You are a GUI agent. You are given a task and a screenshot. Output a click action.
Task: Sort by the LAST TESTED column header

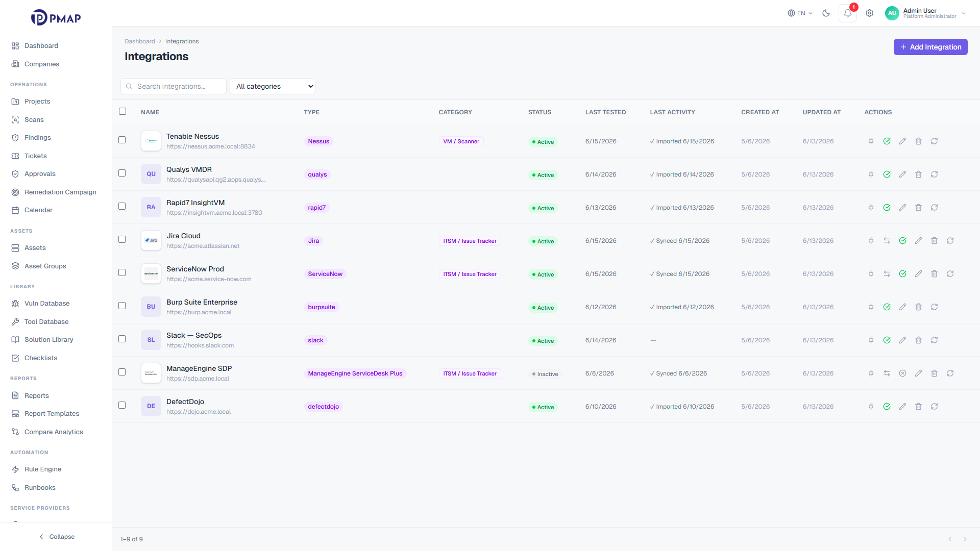[x=605, y=112]
